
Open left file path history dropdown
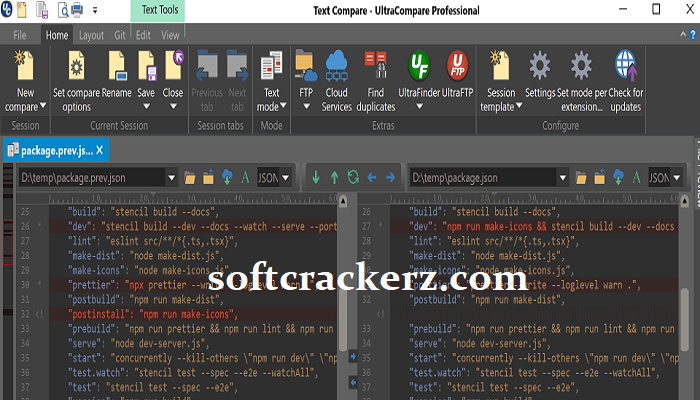tap(171, 178)
